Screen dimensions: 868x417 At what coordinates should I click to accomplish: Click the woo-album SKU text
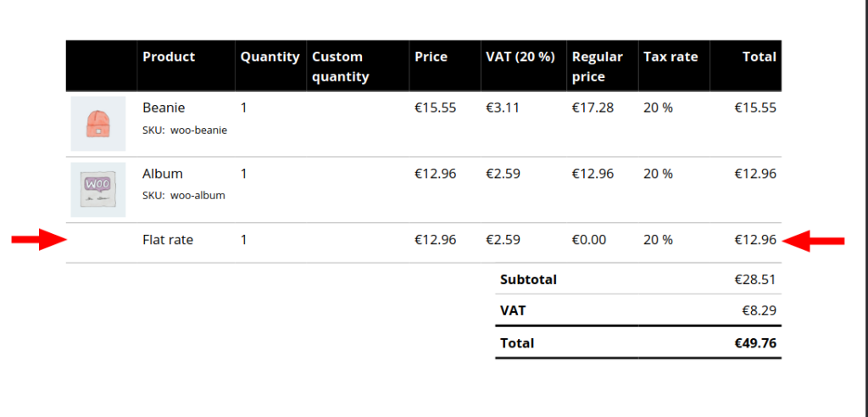tap(198, 196)
